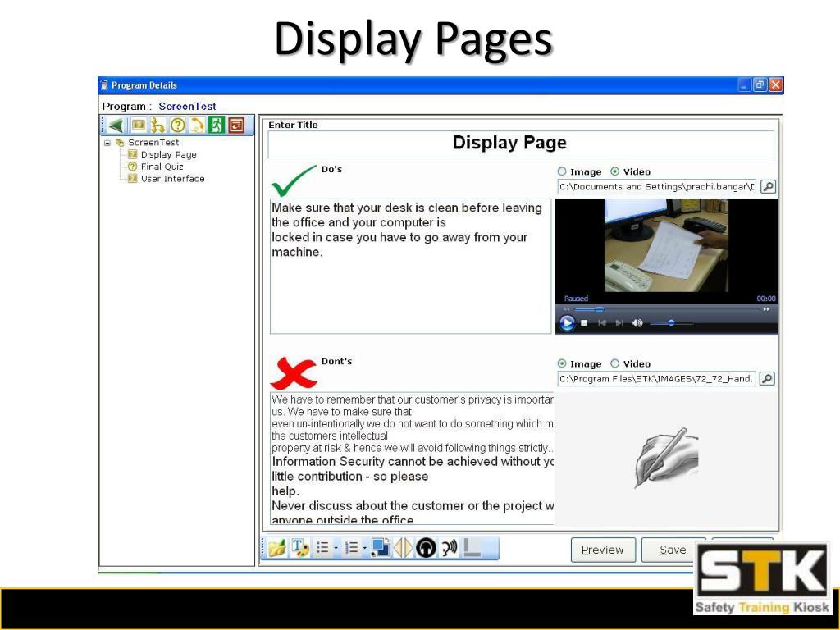Viewport: 840px width, 630px height.
Task: Click the green emergency exit icon
Action: 217,126
